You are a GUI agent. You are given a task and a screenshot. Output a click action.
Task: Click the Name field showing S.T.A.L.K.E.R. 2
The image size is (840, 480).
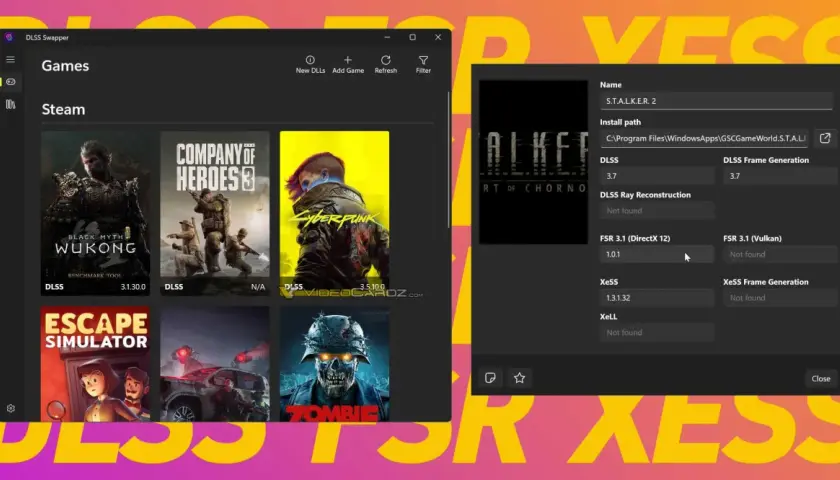(716, 101)
